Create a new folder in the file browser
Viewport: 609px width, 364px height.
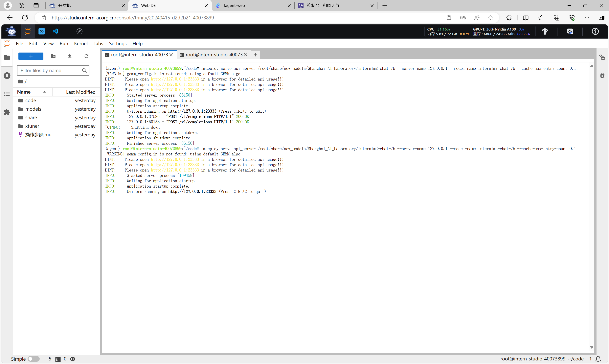click(x=53, y=56)
